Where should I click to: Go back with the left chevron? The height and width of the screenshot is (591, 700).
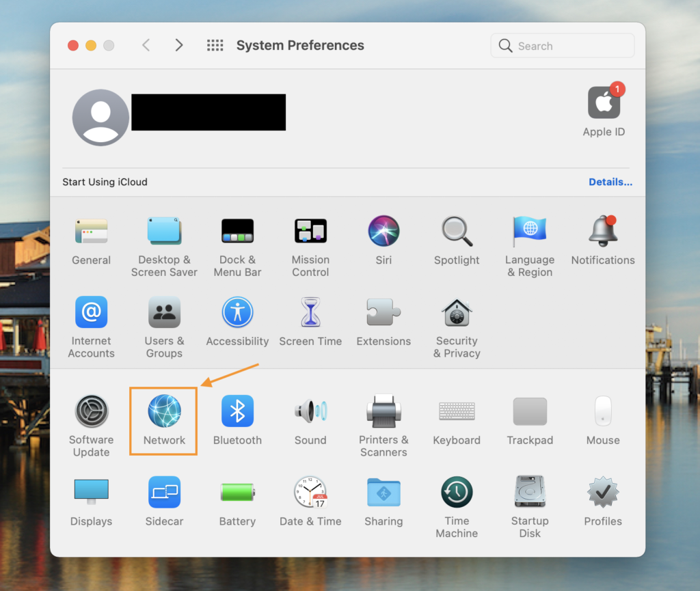[x=146, y=46]
